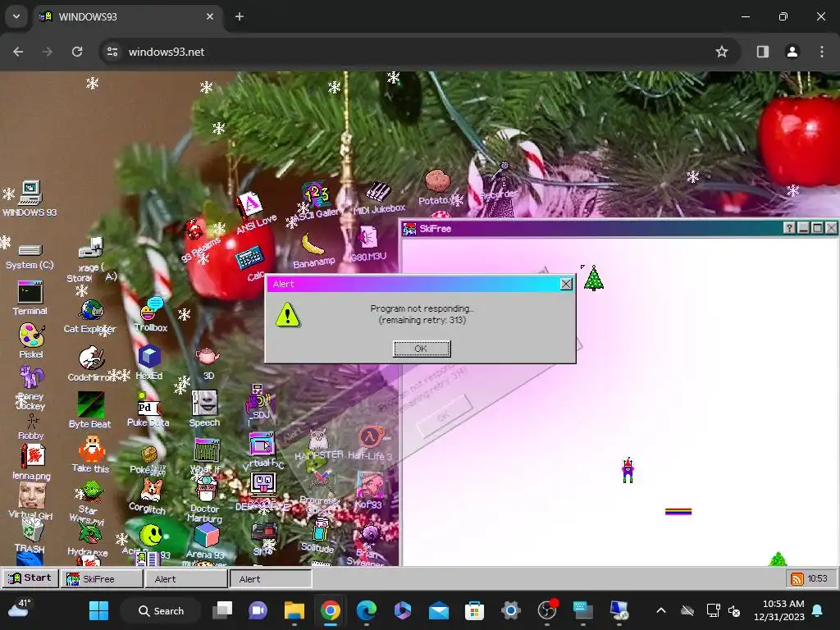The height and width of the screenshot is (630, 840).
Task: Open Microsoft Edge from the taskbar
Action: [367, 610]
